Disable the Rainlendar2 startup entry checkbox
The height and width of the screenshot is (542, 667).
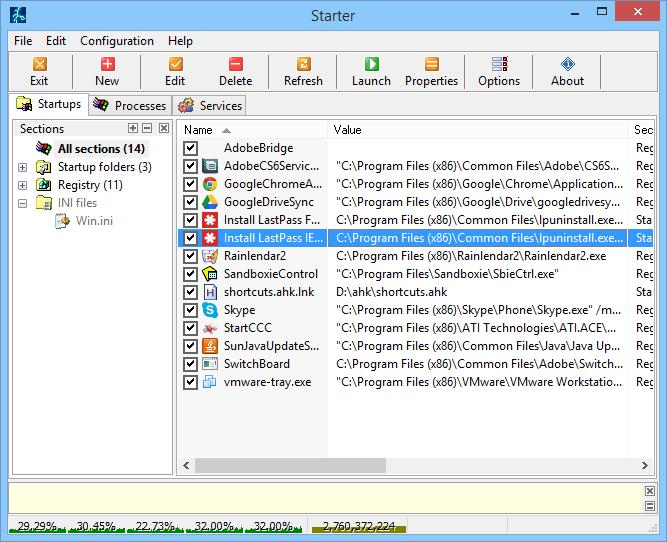pos(190,256)
